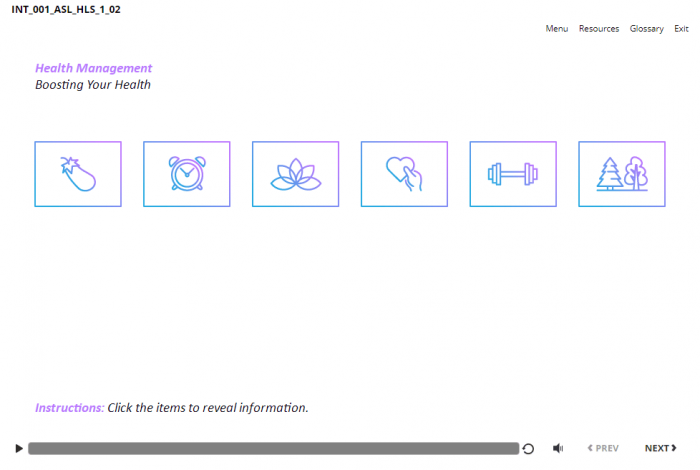Open the Menu item at top
Screen dimensions: 700x470
click(556, 29)
